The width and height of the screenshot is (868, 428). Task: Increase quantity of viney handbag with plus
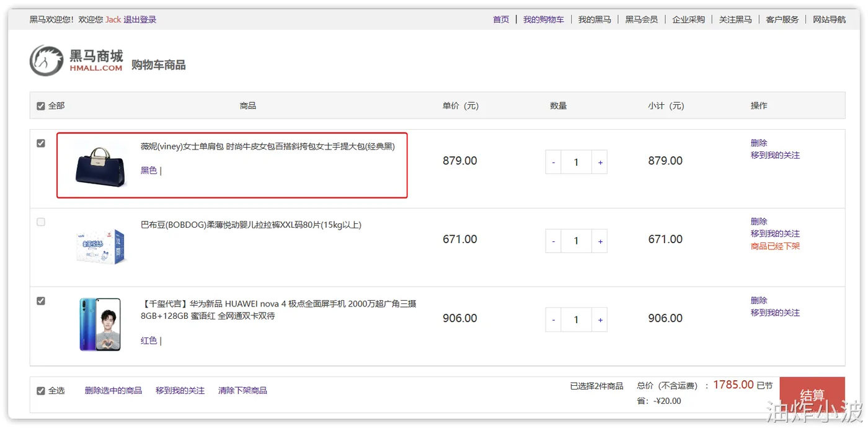pyautogui.click(x=600, y=163)
